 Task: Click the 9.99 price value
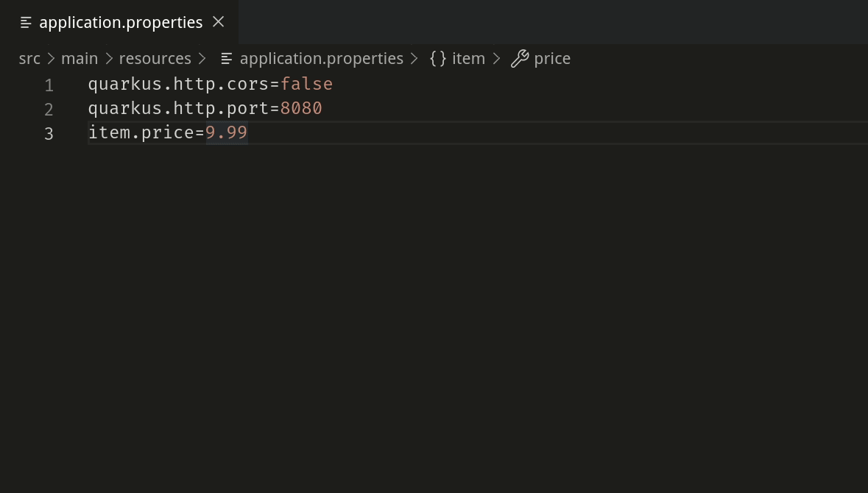[226, 133]
